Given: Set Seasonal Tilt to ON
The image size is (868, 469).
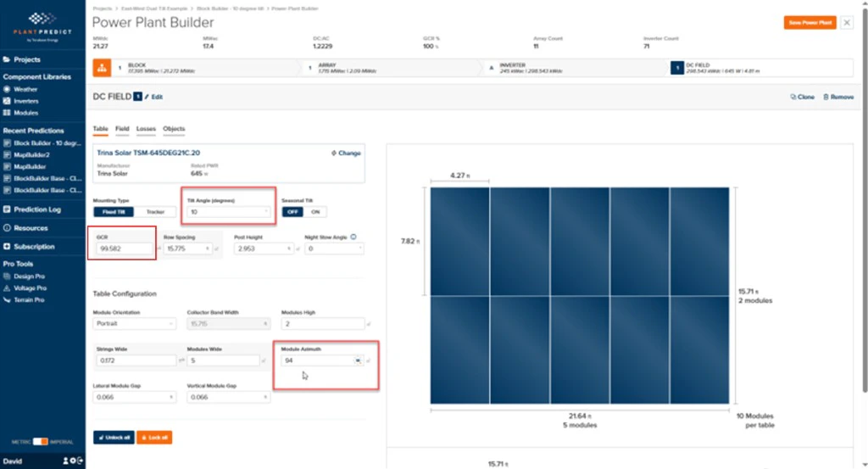Looking at the screenshot, I should click(315, 212).
